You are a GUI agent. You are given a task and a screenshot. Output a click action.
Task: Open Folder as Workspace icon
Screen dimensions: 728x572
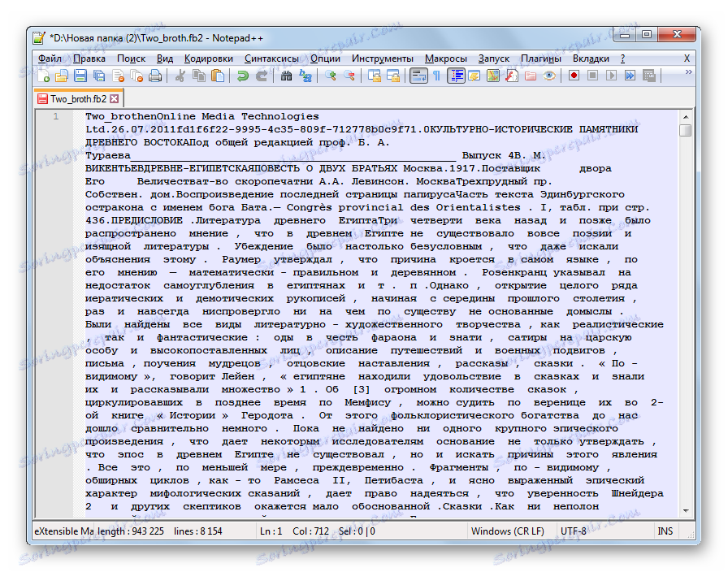[531, 76]
